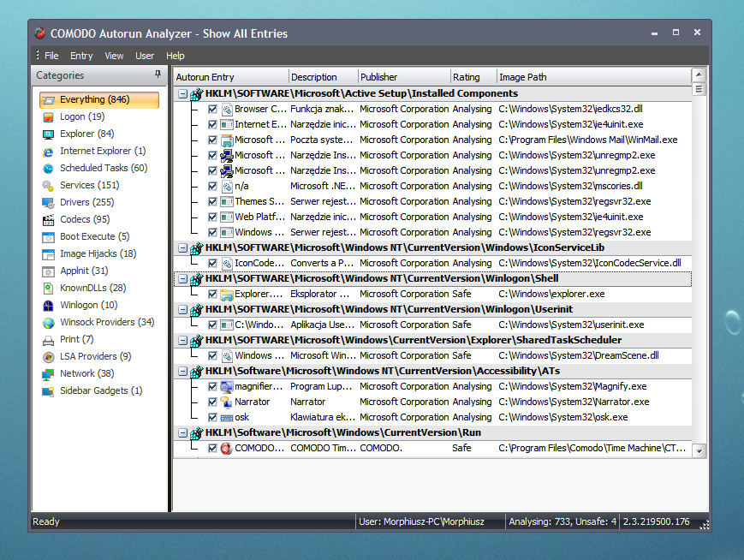Select the Winsock Providers globe icon
744x560 pixels.
47,323
